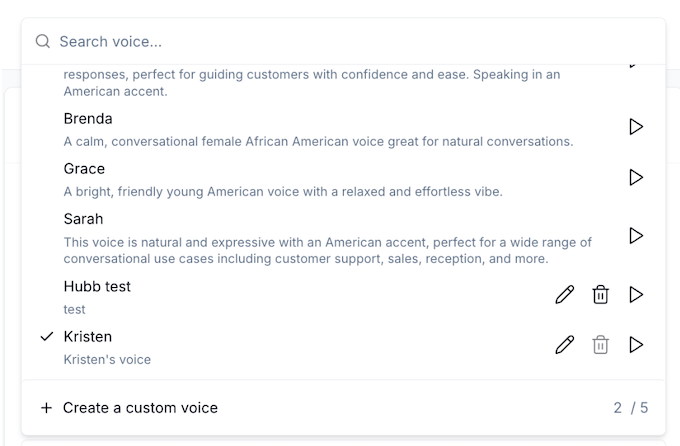Edit the Hubb test voice
This screenshot has width=680, height=446.
click(565, 295)
